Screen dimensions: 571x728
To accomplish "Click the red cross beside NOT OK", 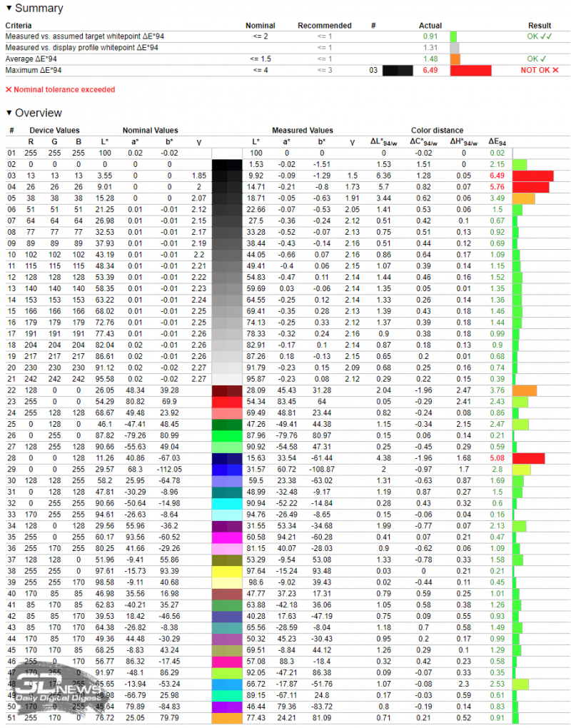I will 555,70.
